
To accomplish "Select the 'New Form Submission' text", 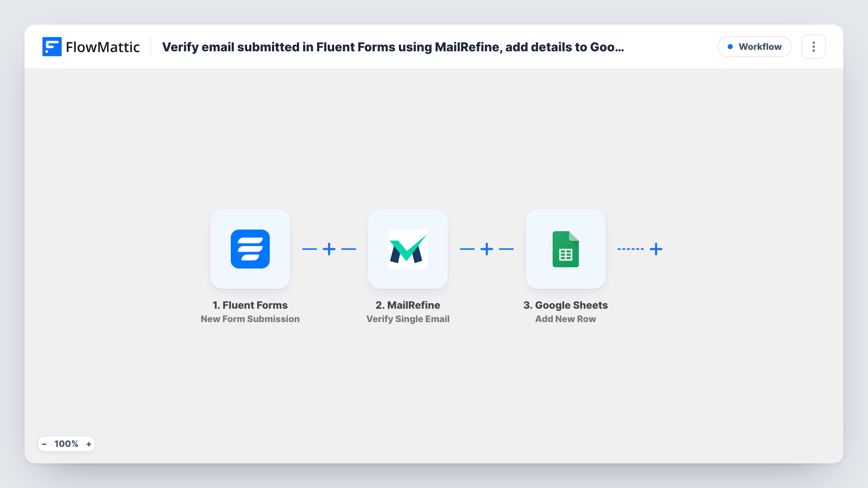I will click(250, 319).
